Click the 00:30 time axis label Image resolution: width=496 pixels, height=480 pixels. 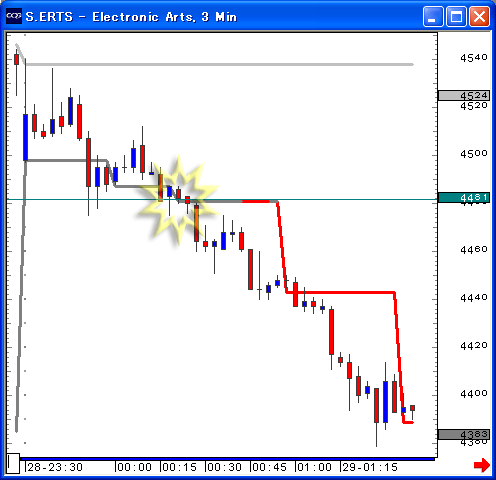click(x=224, y=467)
